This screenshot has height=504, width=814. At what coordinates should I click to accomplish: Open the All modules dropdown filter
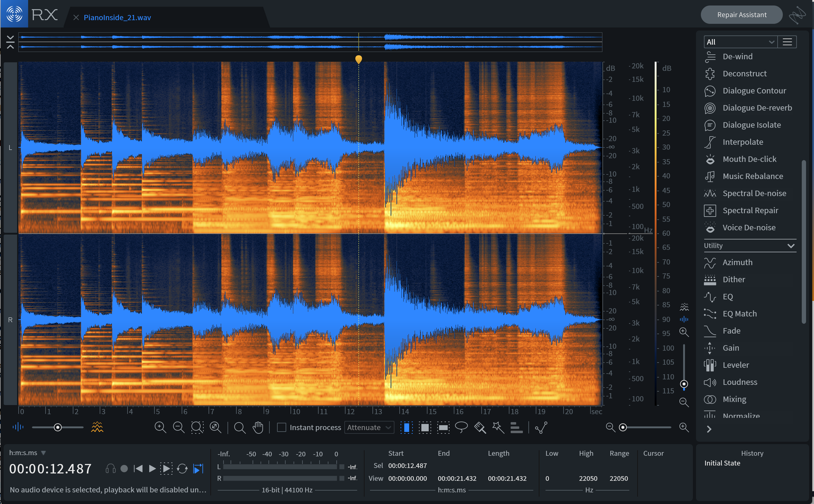pyautogui.click(x=739, y=41)
